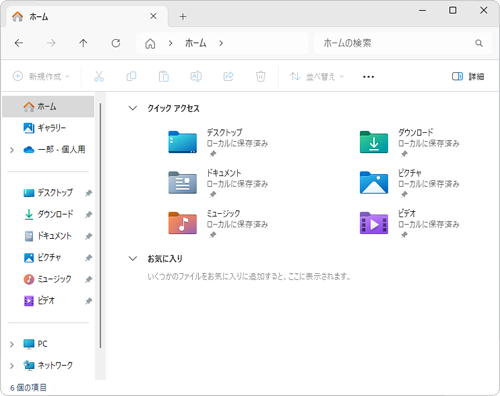Collapse the お気に入り section
The image size is (500, 396).
133,259
